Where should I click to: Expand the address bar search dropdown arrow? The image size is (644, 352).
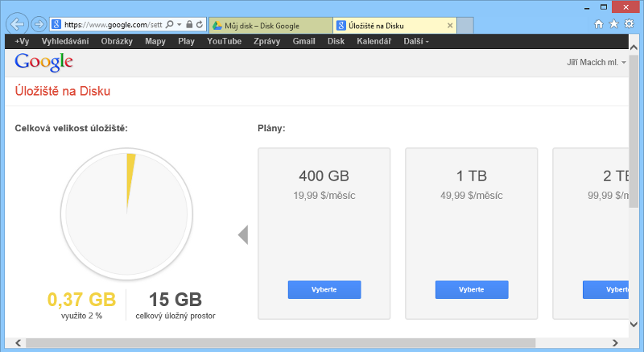(x=179, y=25)
